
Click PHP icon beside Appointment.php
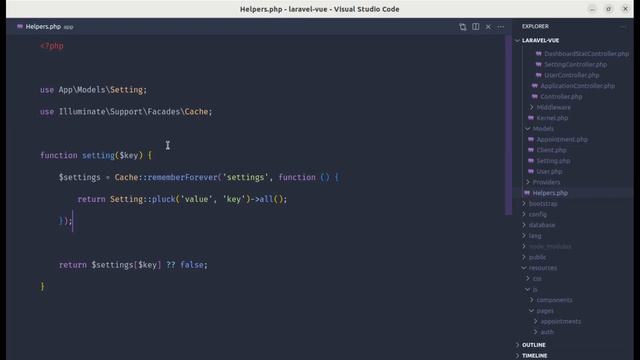pos(531,139)
